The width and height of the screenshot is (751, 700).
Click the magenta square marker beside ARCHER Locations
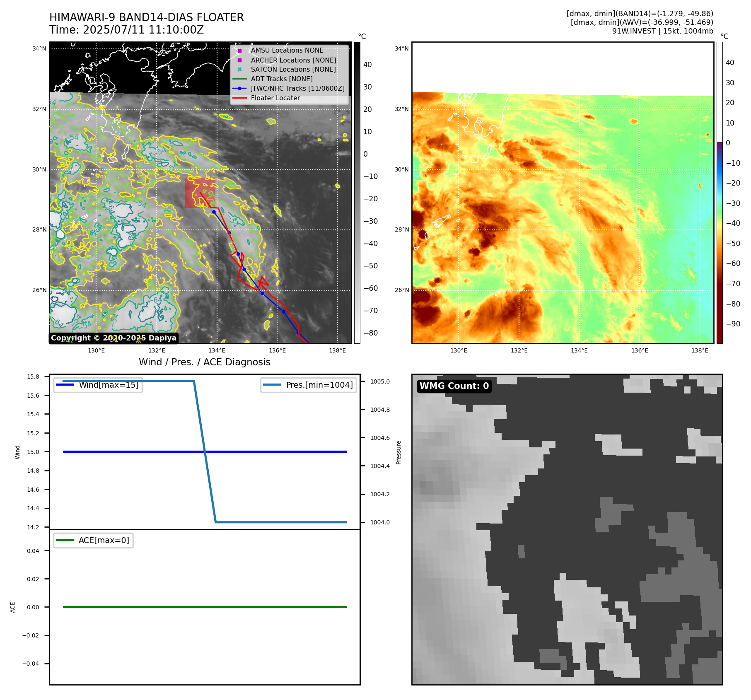click(239, 60)
